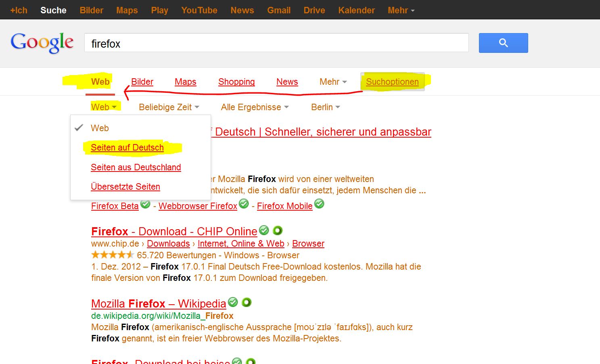Screen dimensions: 600x364
Task: Switch to the Bilder search tab
Action: [142, 82]
